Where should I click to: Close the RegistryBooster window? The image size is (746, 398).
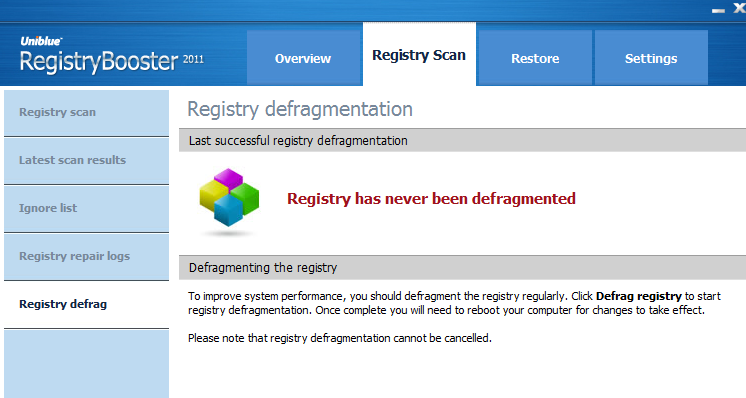pyautogui.click(x=740, y=8)
